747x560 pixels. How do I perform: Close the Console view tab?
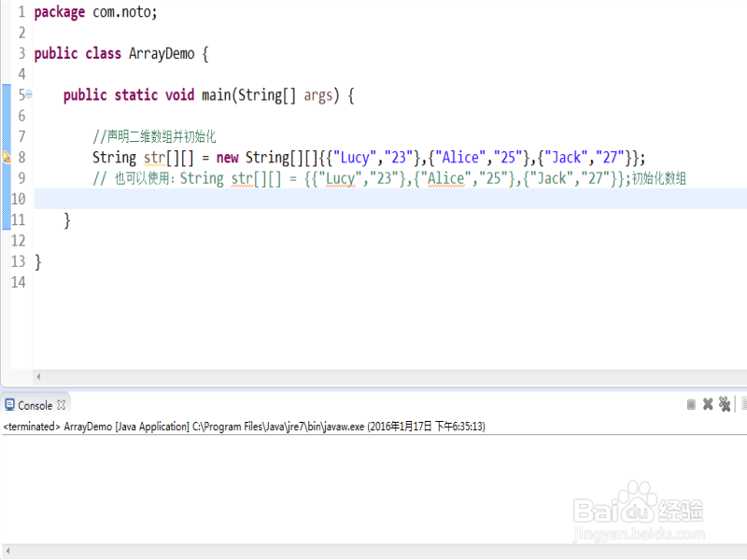click(61, 405)
